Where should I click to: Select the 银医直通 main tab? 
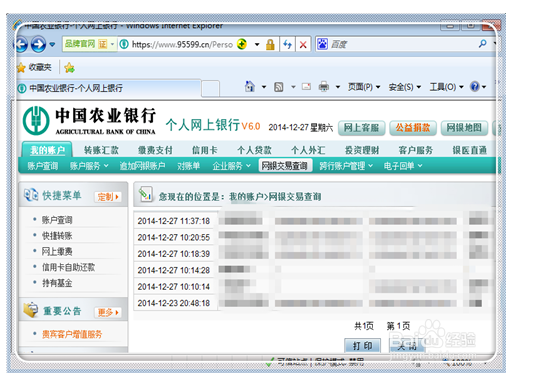pos(469,150)
